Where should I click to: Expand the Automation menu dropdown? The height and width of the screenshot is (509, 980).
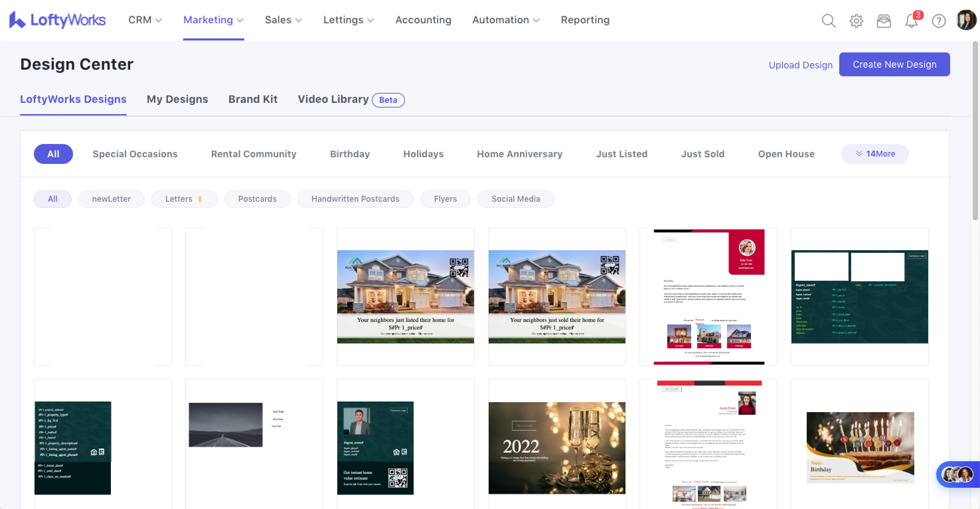point(505,20)
